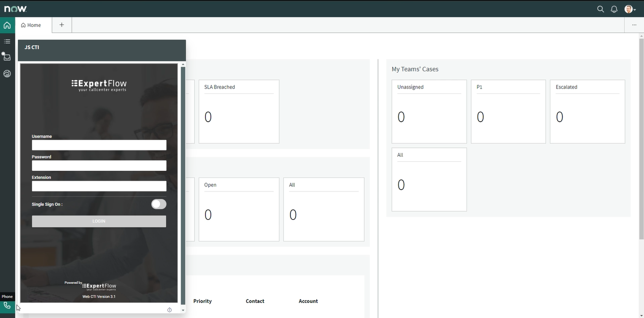Enable the Single Sign On toggle
Viewport: 644px width, 318px height.
[x=158, y=204]
